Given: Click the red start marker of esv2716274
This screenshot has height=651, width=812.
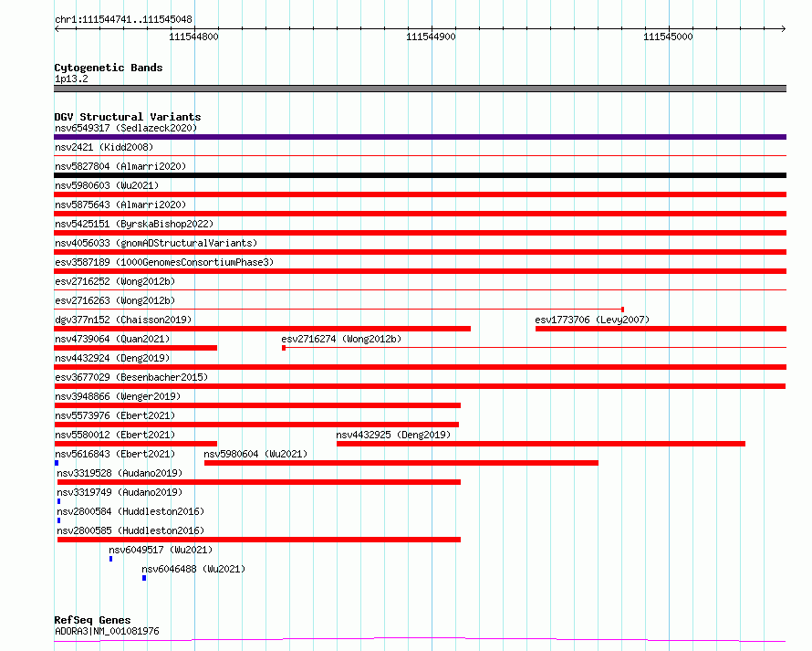Looking at the screenshot, I should [x=284, y=348].
